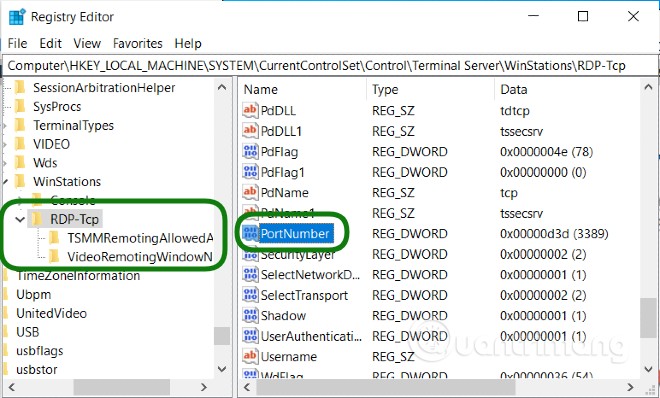Click the tdtcp data value
Screen dimensions: 660x398
515,110
